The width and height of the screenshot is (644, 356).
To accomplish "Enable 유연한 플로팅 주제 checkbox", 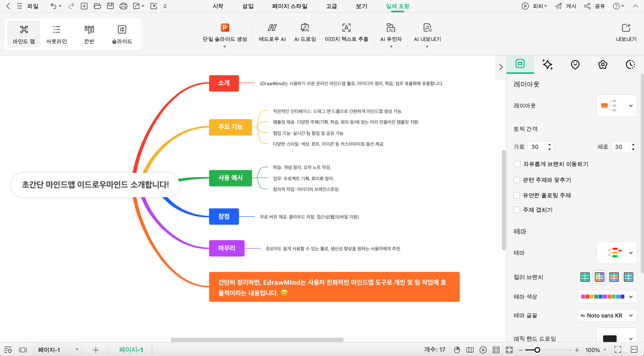I will click(x=517, y=195).
